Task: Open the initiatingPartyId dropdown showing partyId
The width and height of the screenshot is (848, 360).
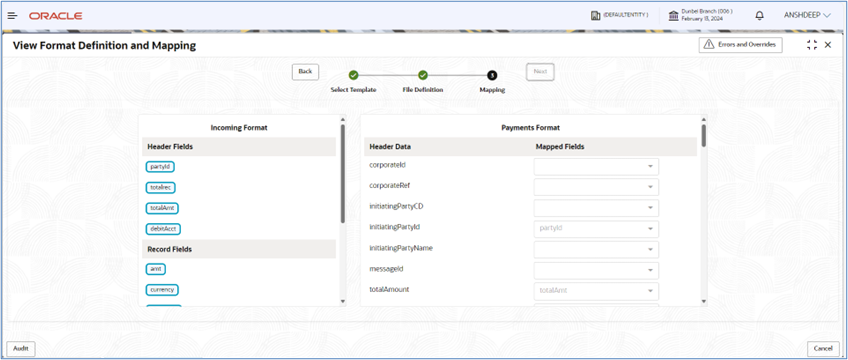Action: coord(596,229)
